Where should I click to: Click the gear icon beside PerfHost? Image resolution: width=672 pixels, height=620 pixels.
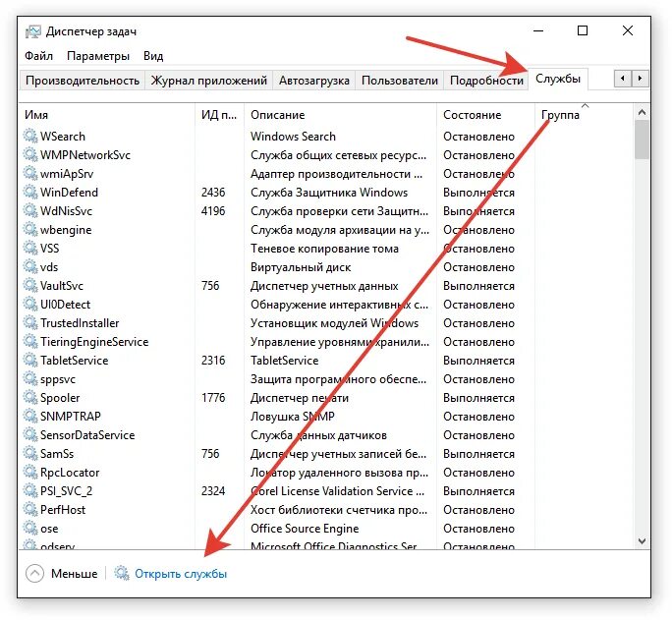tap(30, 510)
